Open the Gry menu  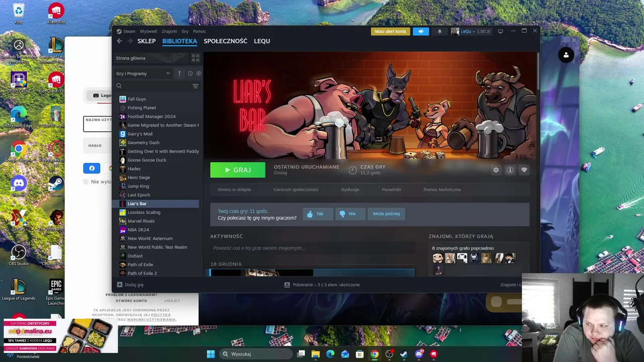(185, 31)
